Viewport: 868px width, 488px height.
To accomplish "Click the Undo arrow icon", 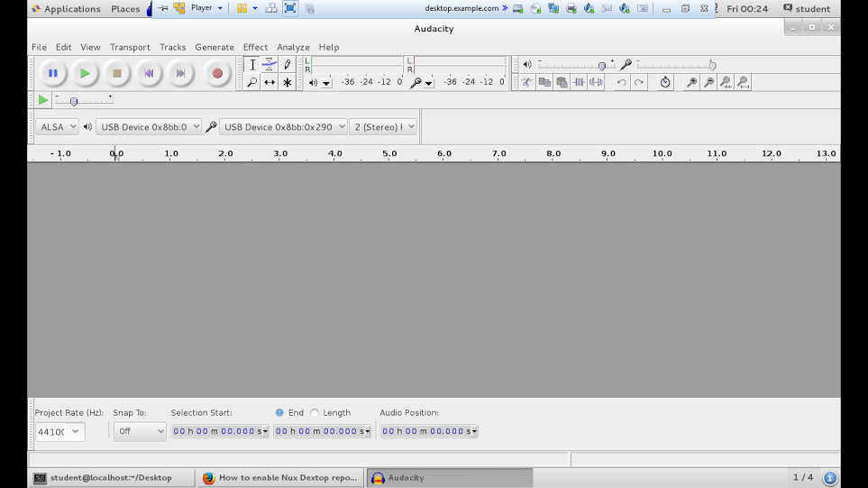I will coord(622,82).
